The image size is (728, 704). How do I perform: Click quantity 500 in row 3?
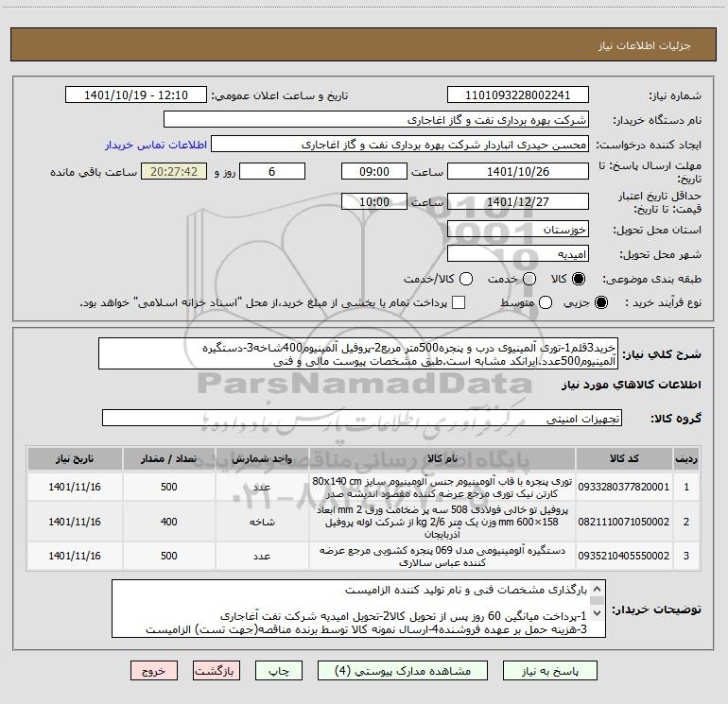pyautogui.click(x=169, y=556)
